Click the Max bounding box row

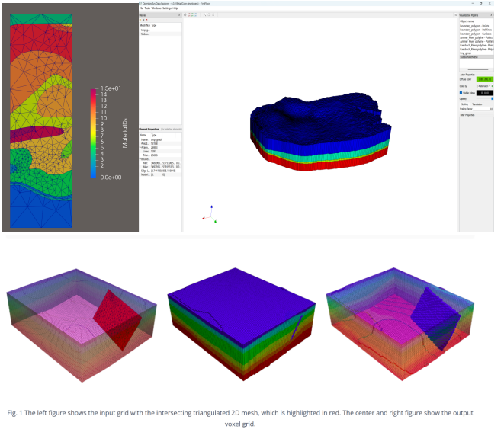click(x=160, y=167)
